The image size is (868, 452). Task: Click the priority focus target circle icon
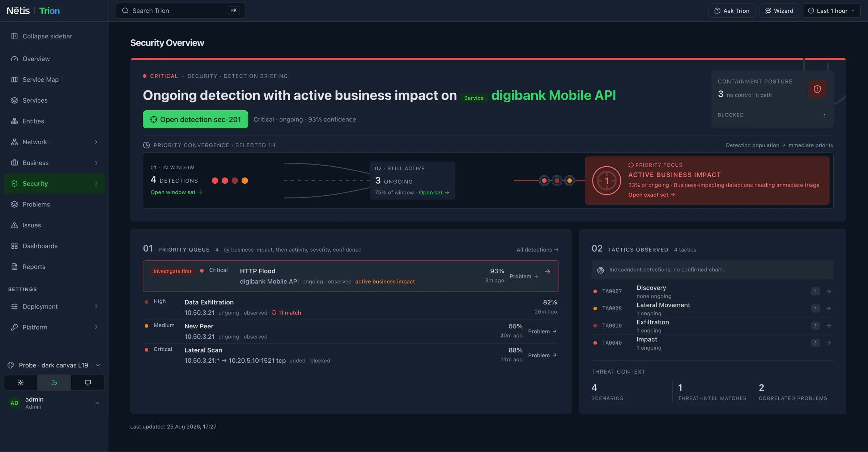607,180
